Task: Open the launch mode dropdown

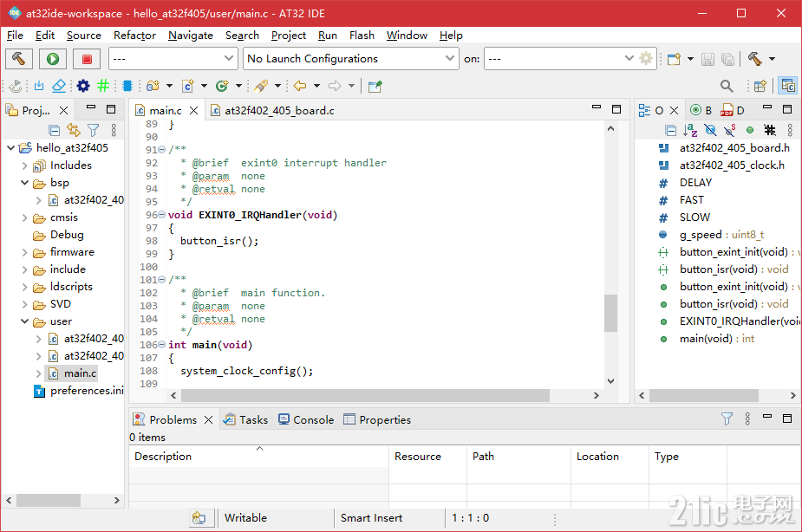Action: pos(173,59)
